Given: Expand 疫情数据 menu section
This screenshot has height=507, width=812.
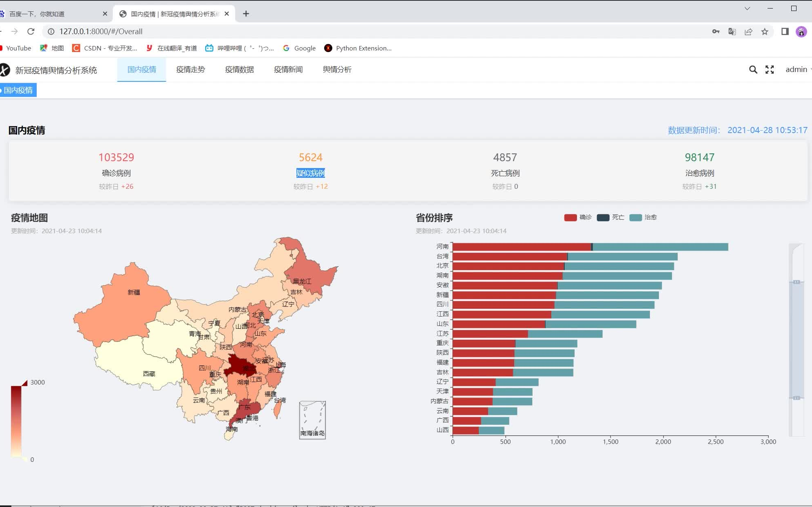Looking at the screenshot, I should click(239, 70).
